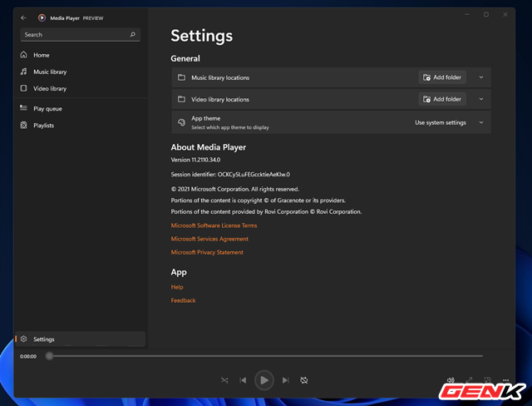Click the full screen arrow icon

(469, 380)
